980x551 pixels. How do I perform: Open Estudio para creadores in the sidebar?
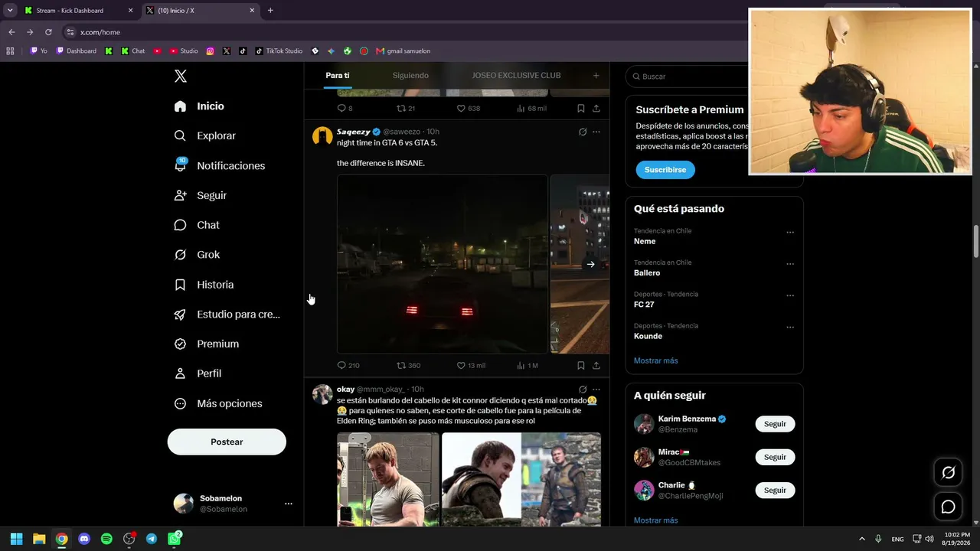point(227,315)
